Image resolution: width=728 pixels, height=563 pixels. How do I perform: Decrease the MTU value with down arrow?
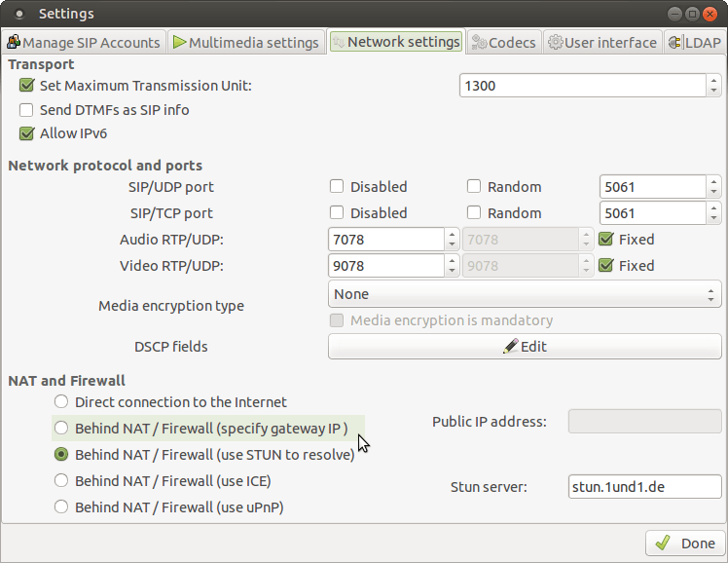point(713,91)
